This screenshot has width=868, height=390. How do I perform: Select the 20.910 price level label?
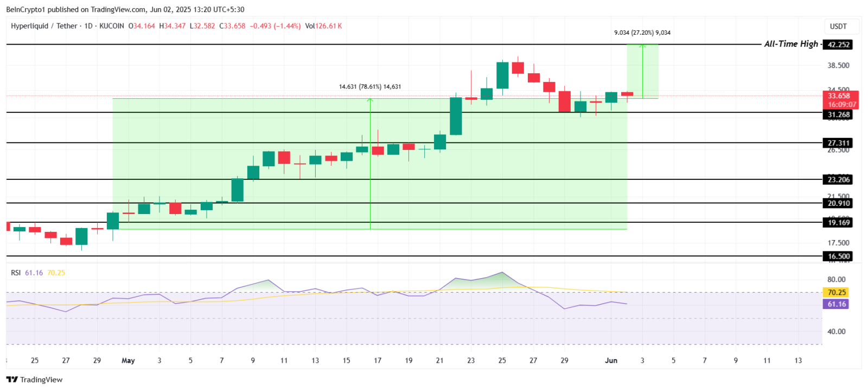(x=838, y=203)
